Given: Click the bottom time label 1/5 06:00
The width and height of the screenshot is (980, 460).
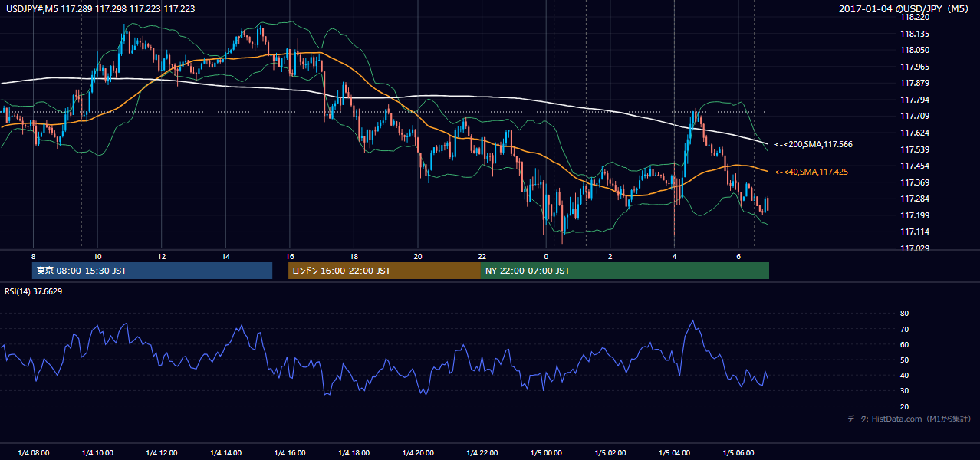Looking at the screenshot, I should pos(738,453).
